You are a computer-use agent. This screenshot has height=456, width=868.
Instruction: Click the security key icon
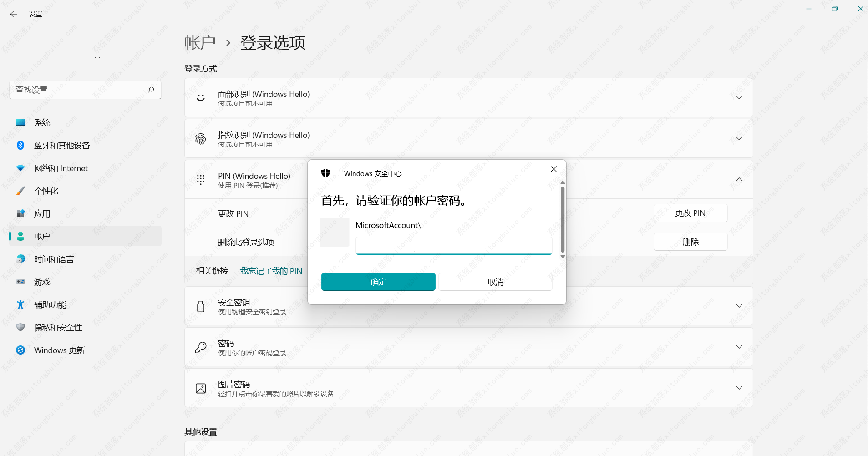[x=200, y=306]
